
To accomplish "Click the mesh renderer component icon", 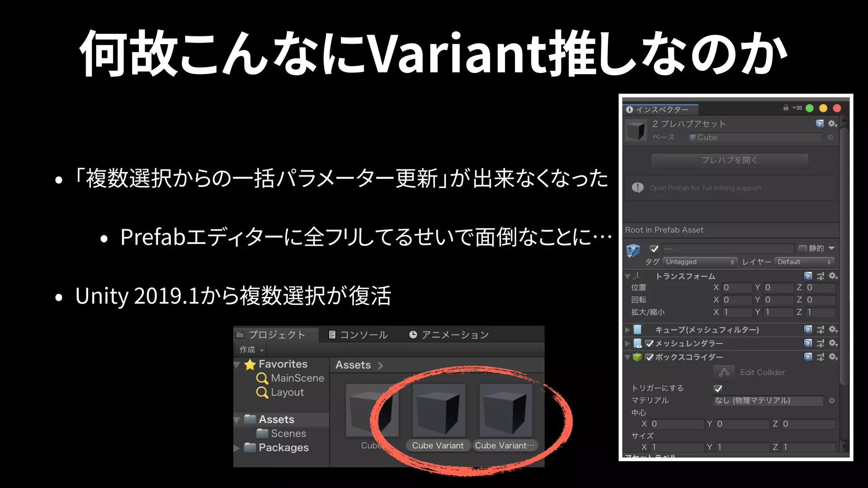I will click(x=637, y=344).
